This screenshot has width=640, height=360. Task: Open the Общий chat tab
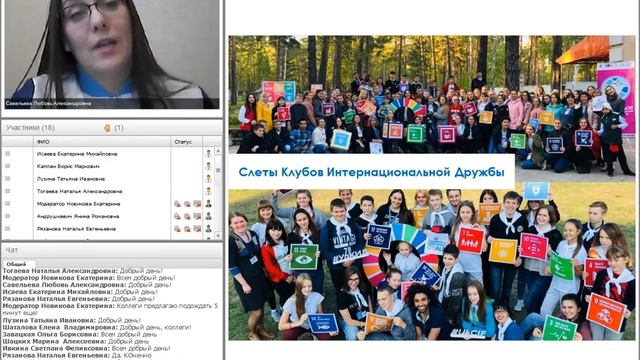(x=16, y=264)
